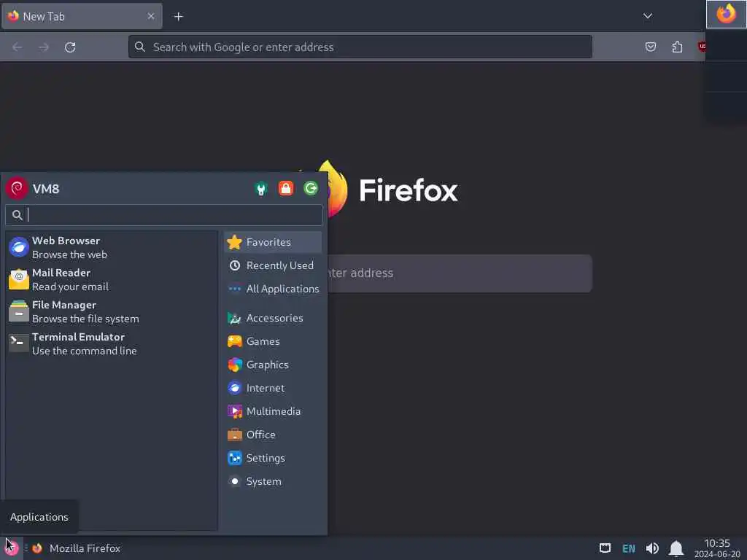This screenshot has width=747, height=560.
Task: Open Internet category
Action: click(273, 388)
